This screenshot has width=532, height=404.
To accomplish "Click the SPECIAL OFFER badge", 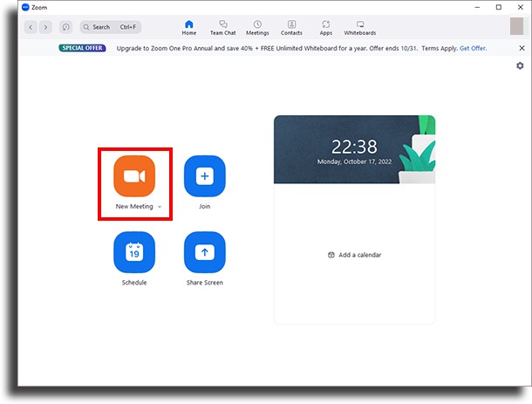I will click(x=82, y=48).
